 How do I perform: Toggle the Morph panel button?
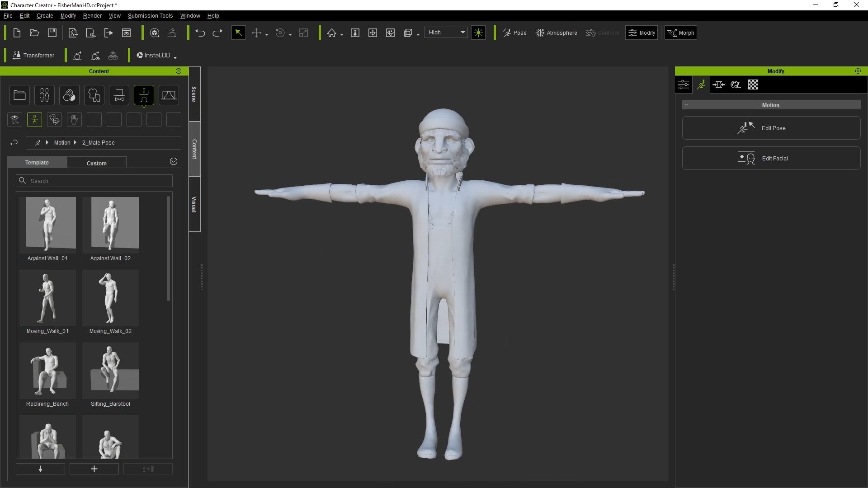pos(680,33)
